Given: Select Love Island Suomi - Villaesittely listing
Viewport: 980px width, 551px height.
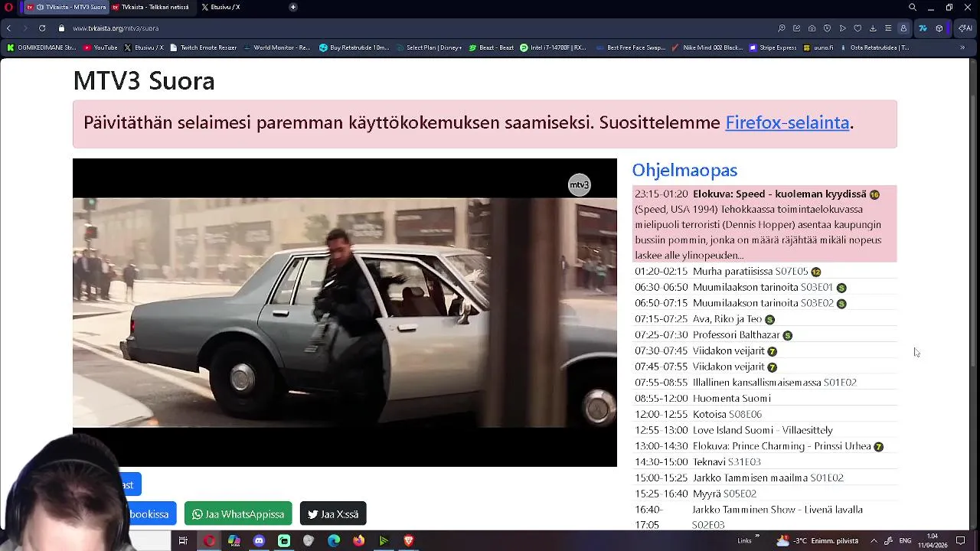Looking at the screenshot, I should [x=764, y=430].
